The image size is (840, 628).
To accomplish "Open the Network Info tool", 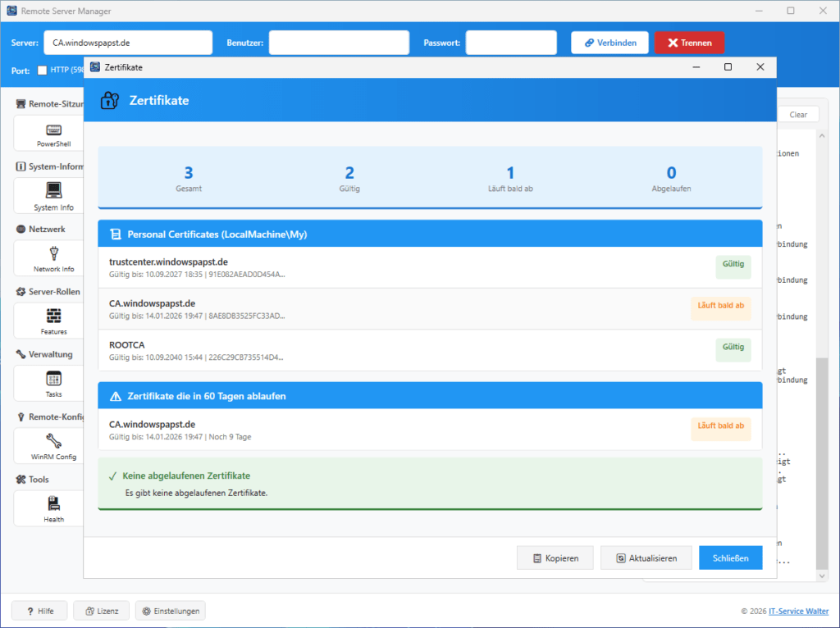I will pos(52,258).
